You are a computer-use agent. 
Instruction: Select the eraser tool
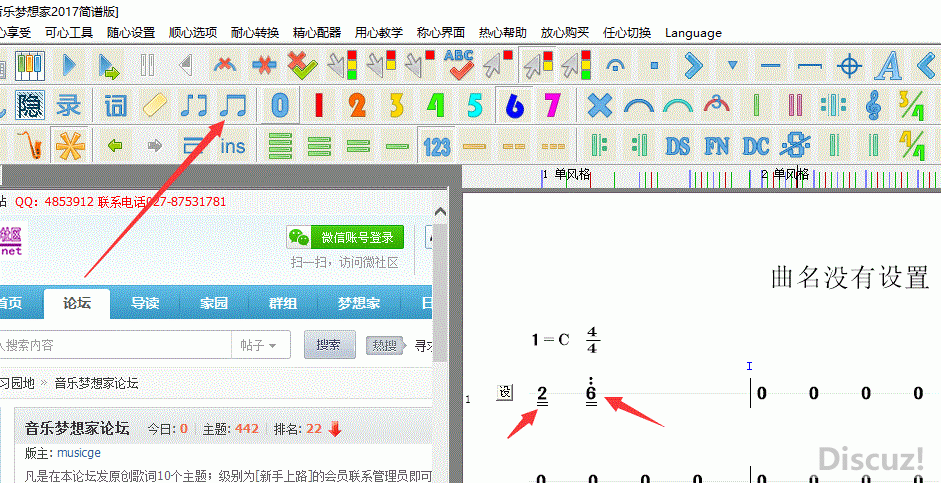(x=154, y=106)
